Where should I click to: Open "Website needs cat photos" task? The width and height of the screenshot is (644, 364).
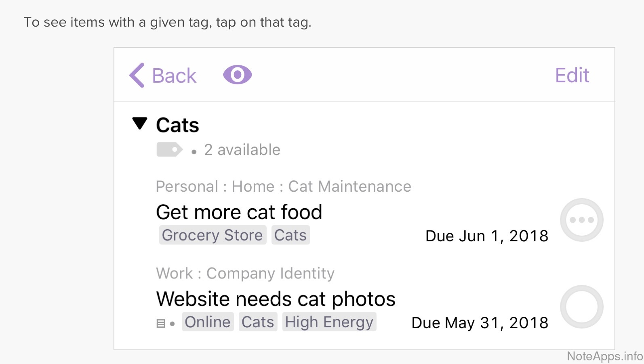point(276,299)
